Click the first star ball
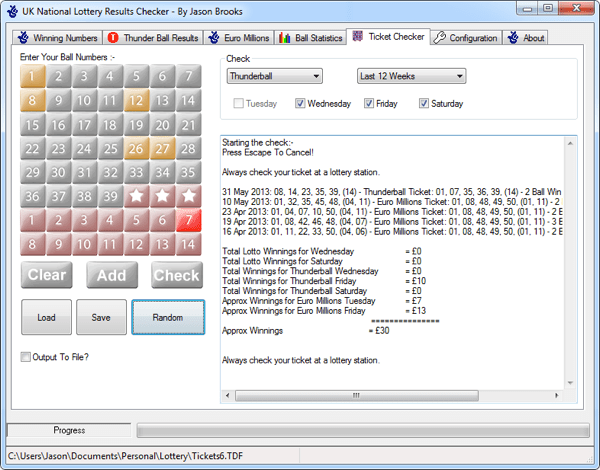 coord(136,196)
